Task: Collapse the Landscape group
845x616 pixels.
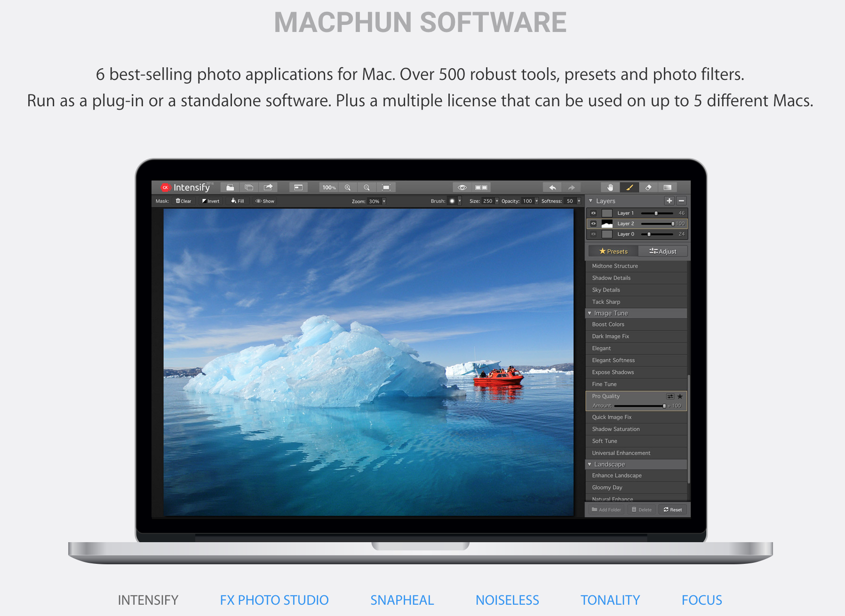Action: tap(590, 464)
